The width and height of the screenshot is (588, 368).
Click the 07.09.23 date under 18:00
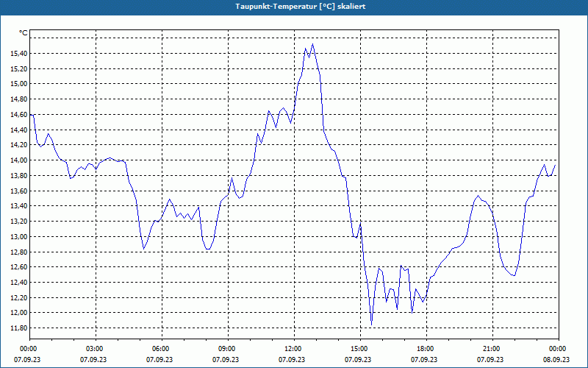tap(424, 359)
